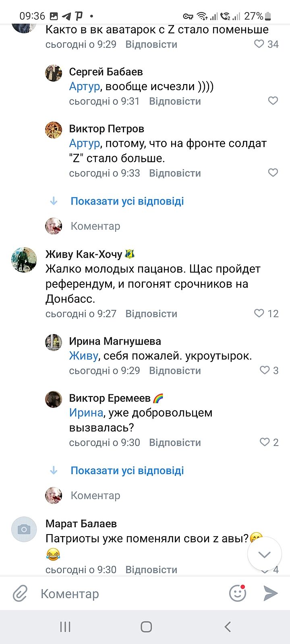Reply to Ирина Магнушева's comment
Viewport: 290px width, 644px height.
175,371
